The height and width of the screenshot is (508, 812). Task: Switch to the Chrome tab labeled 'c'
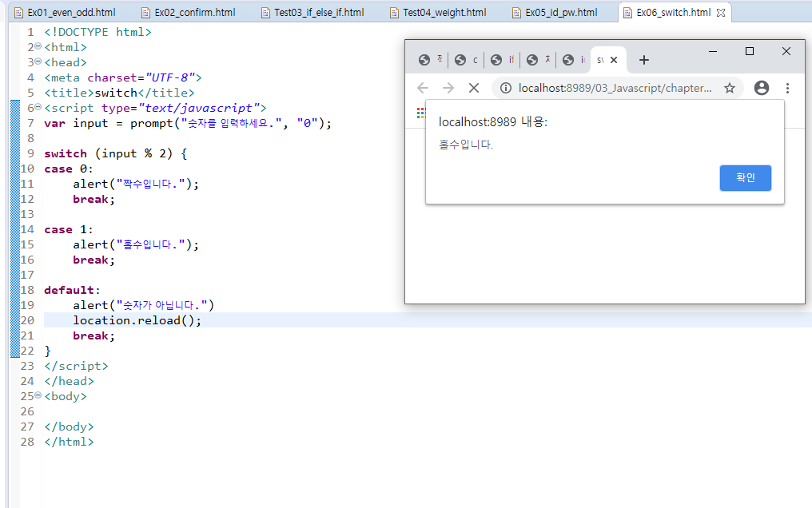466,60
